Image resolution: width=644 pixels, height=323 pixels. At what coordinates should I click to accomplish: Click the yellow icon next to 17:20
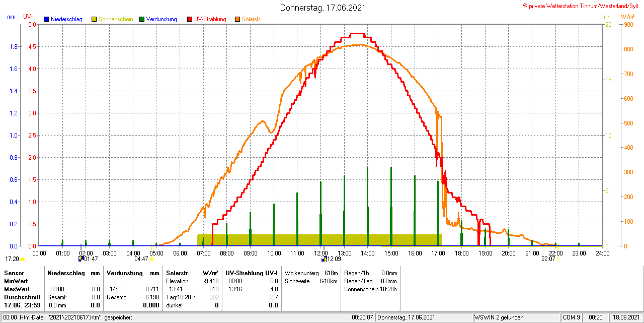pyautogui.click(x=23, y=259)
